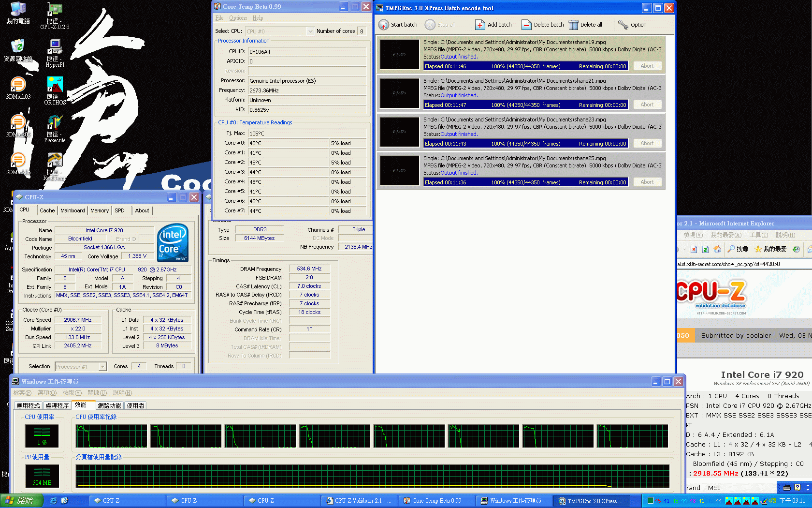Open the IE back button history arrow
812x508 pixels.
pos(684,249)
